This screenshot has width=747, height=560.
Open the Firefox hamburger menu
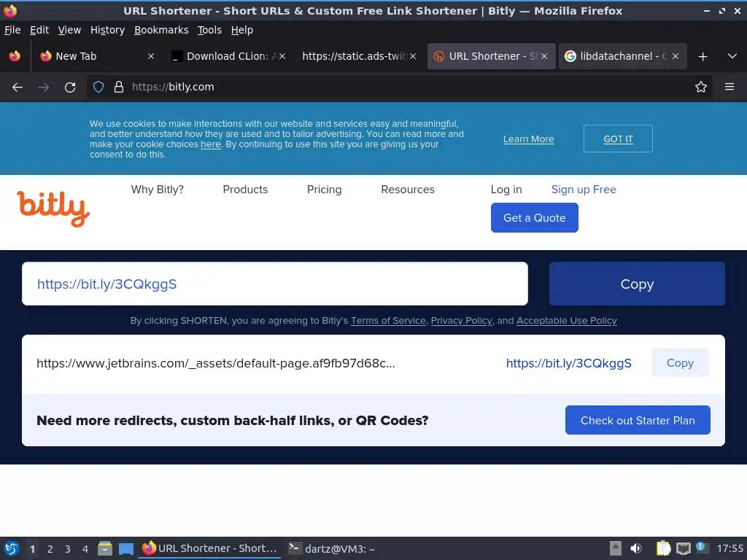point(729,87)
